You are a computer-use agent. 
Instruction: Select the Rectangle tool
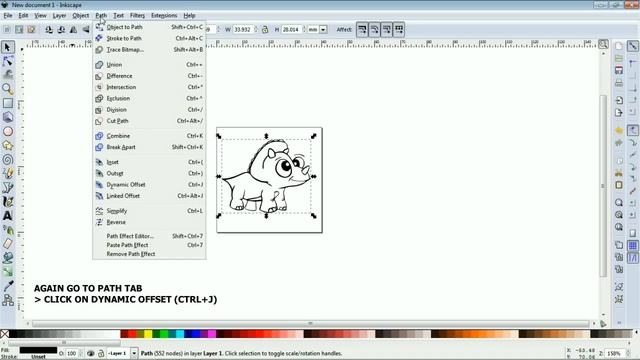(x=7, y=103)
